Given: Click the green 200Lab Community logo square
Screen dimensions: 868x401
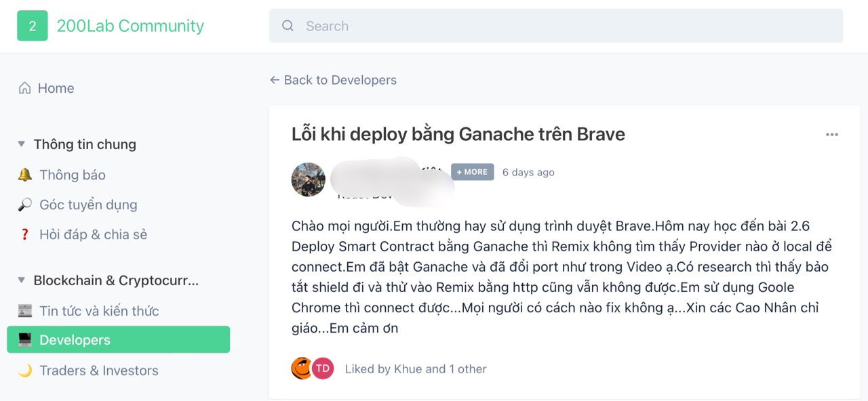Looking at the screenshot, I should [x=32, y=26].
